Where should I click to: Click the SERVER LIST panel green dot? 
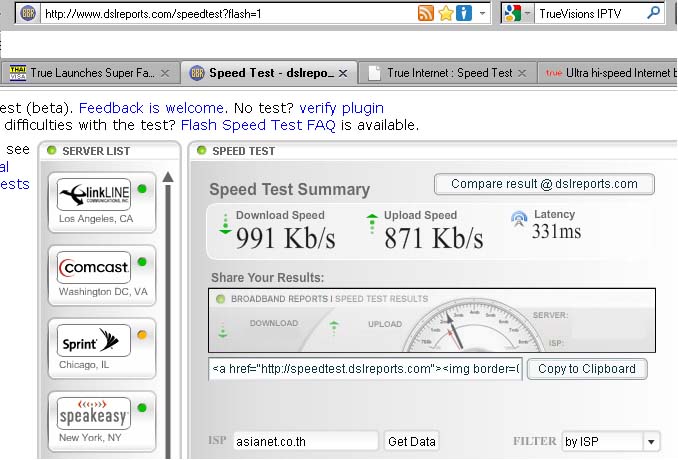(51, 150)
